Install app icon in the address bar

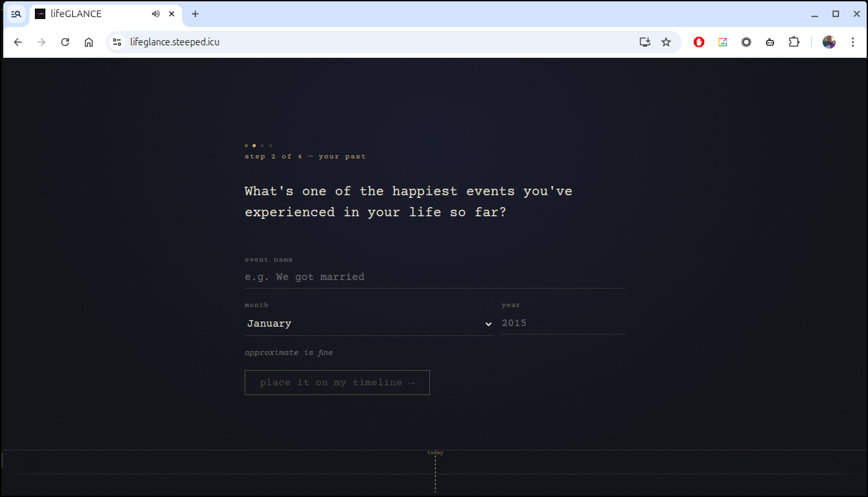[x=645, y=42]
